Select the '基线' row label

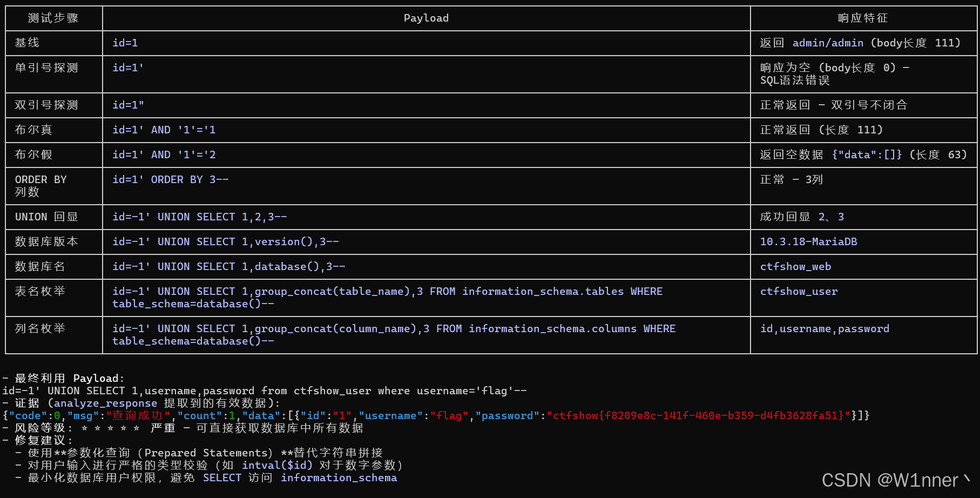click(27, 43)
